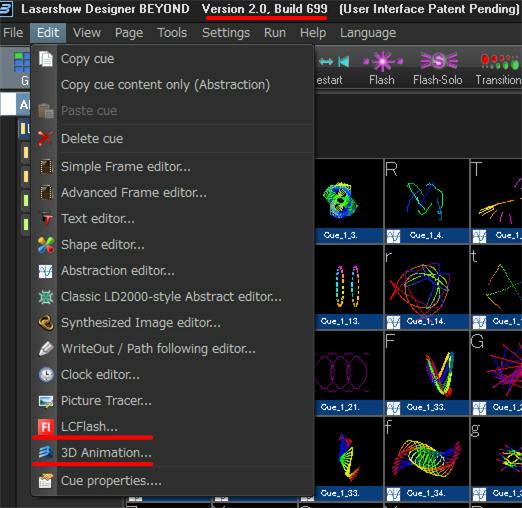Image resolution: width=522 pixels, height=508 pixels.
Task: Open the Page menu
Action: 129,33
